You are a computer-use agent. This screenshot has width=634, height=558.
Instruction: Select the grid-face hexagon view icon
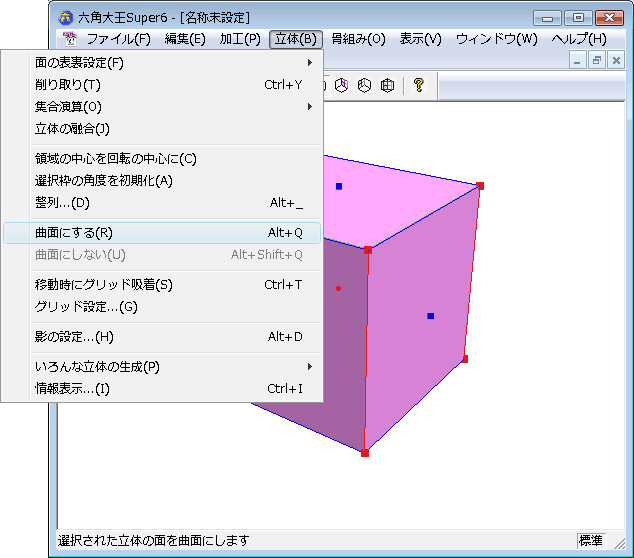[387, 85]
